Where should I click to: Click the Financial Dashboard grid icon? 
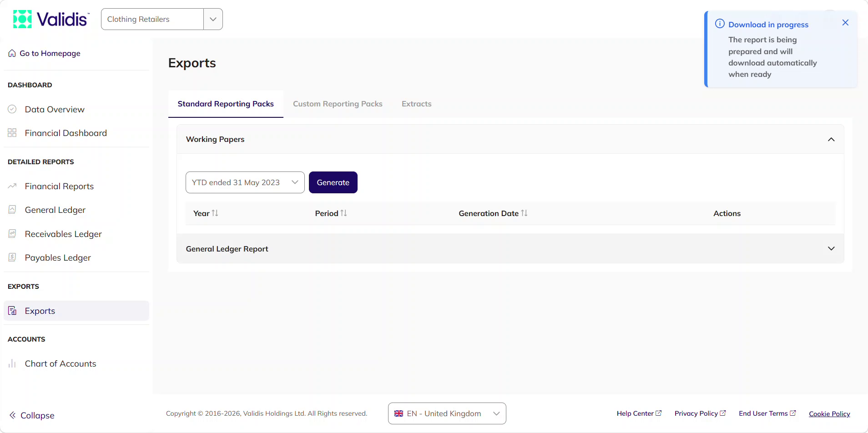[x=12, y=133]
